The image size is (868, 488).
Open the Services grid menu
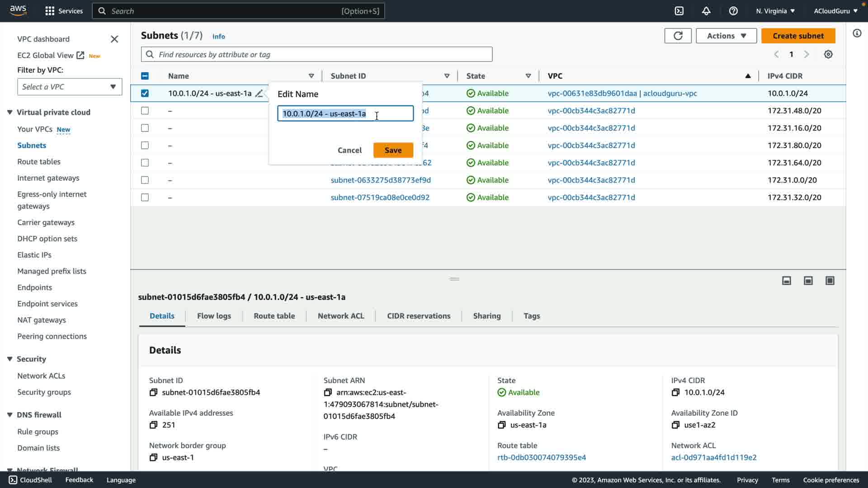tap(50, 11)
